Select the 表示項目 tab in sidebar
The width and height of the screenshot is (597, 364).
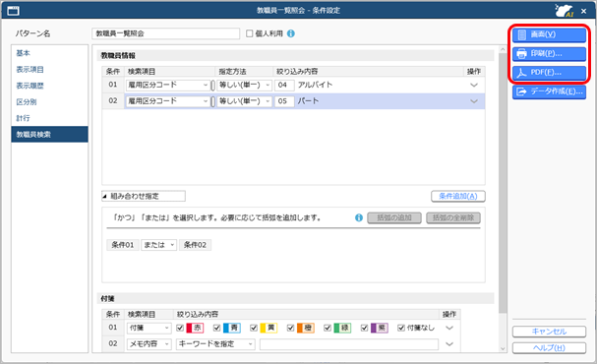click(x=49, y=69)
